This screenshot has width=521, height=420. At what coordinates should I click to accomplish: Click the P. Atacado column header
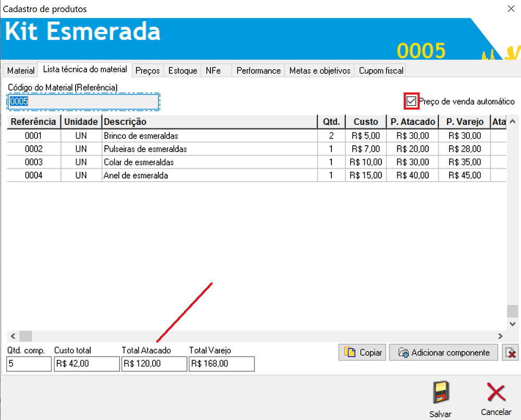pyautogui.click(x=412, y=122)
